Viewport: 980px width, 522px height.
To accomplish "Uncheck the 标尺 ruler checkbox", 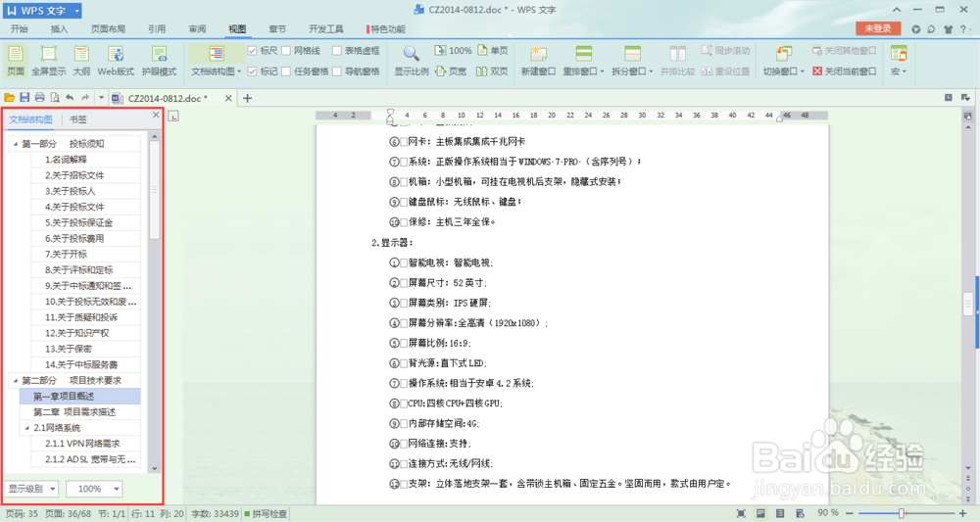I will tap(252, 51).
